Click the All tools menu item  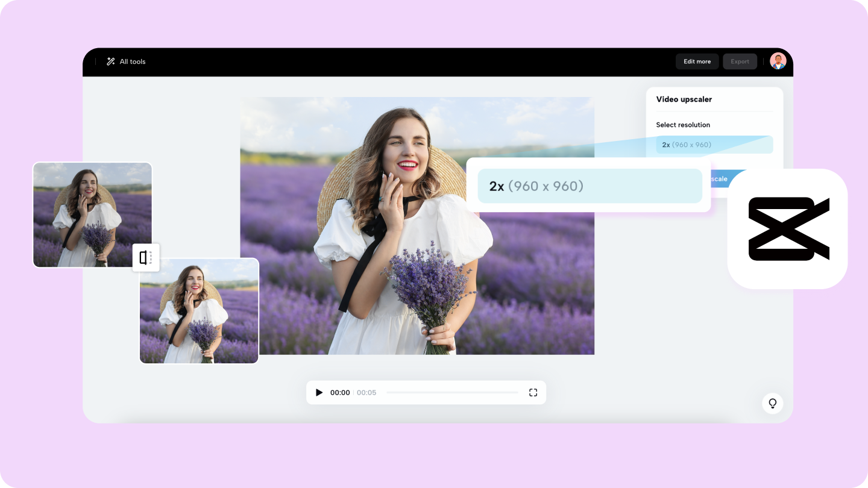[x=131, y=61]
